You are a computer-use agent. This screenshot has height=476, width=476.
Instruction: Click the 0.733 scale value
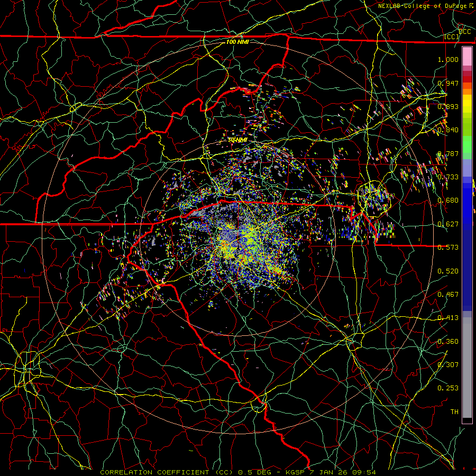tap(448, 177)
